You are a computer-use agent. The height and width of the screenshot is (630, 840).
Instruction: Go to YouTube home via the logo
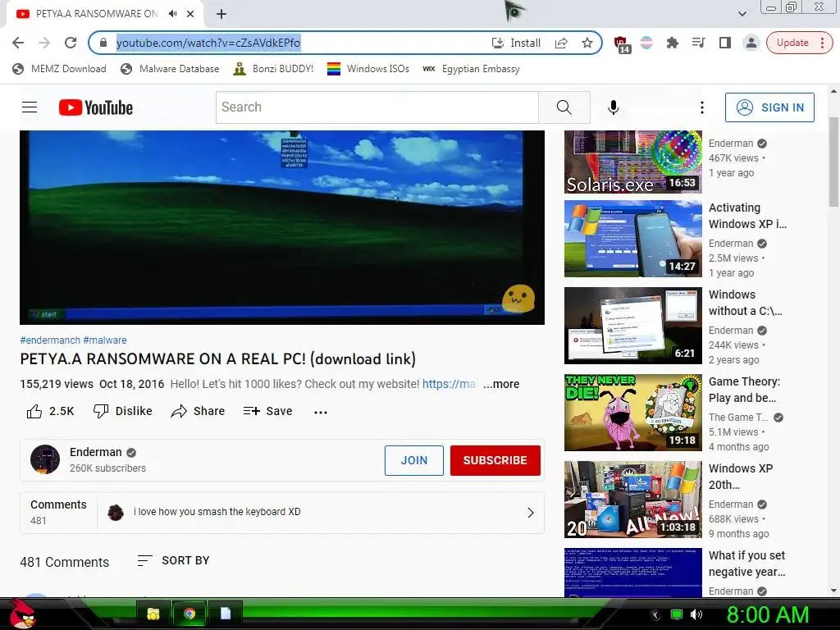click(x=96, y=107)
